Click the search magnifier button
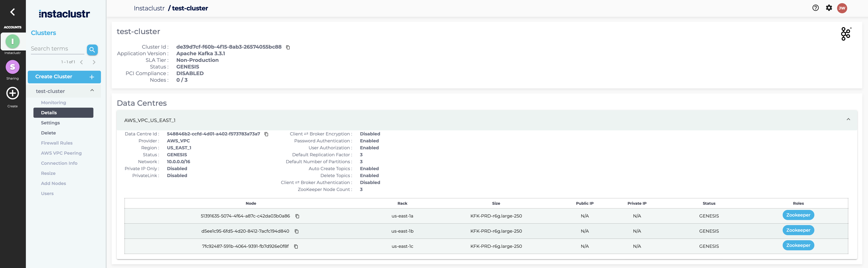868x268 pixels. click(92, 50)
